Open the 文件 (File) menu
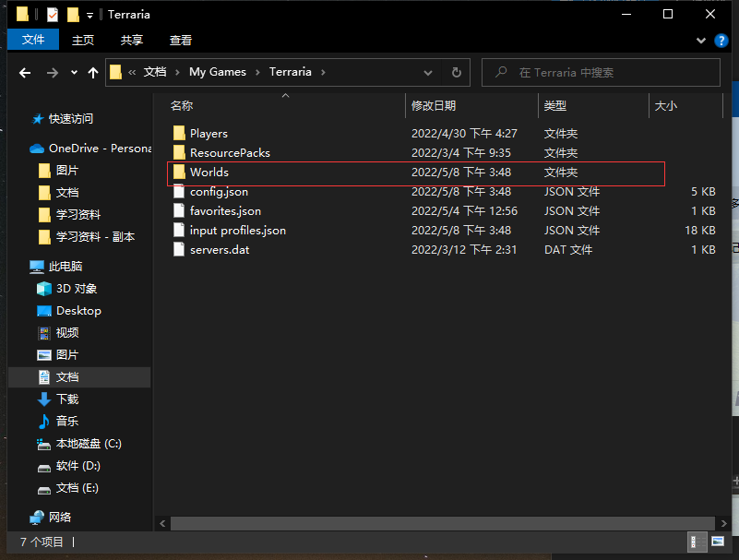The width and height of the screenshot is (739, 560). pos(33,40)
